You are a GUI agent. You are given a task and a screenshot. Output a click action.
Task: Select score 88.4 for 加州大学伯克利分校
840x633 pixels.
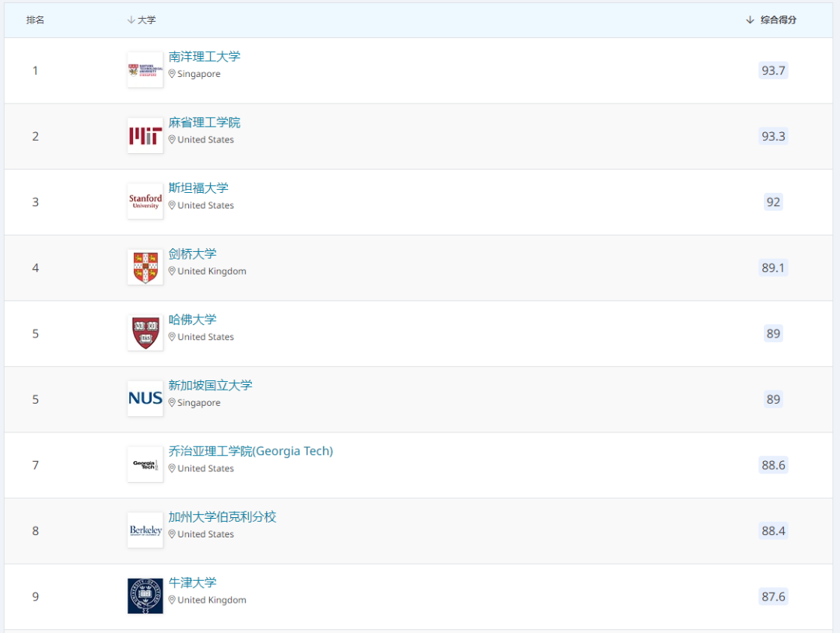[x=773, y=530]
